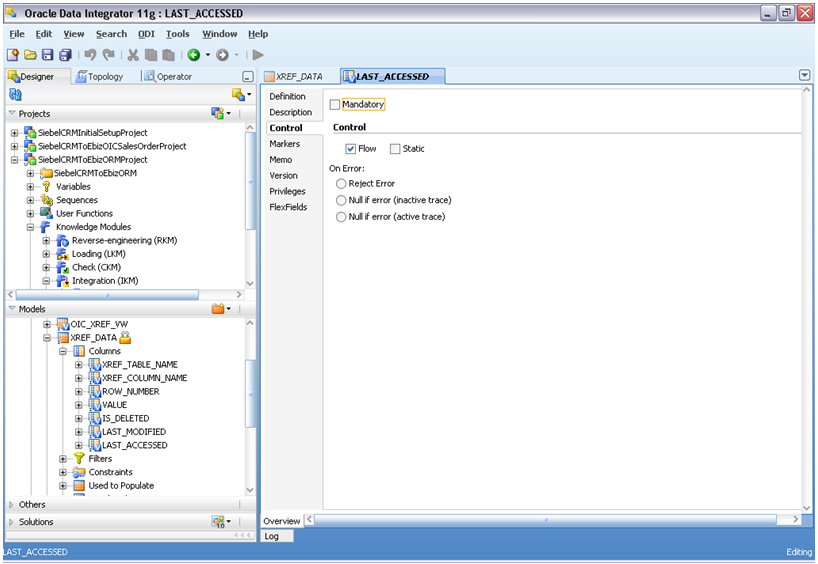Click the editor horizontal scrollbar thumb
Viewport: 818px width, 564px height.
click(x=545, y=520)
